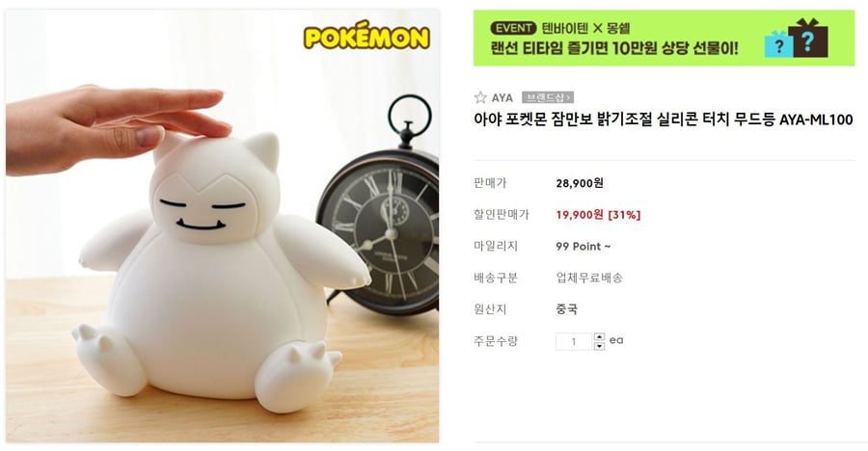The width and height of the screenshot is (868, 451).
Task: Open the 랜선 티타임 event banner headline
Action: click(614, 48)
